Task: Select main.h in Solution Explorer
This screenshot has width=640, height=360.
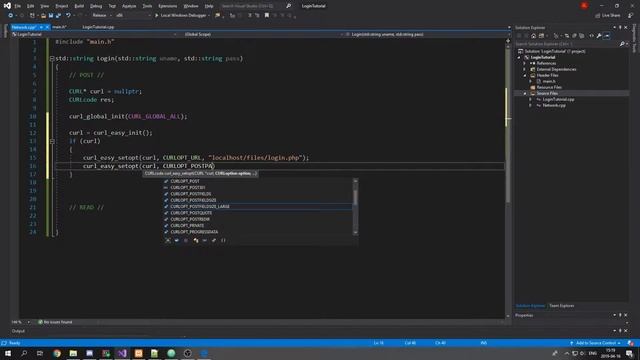Action: 549,81
